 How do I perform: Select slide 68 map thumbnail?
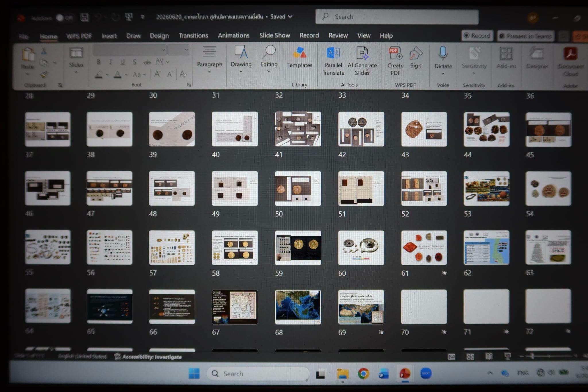point(298,307)
